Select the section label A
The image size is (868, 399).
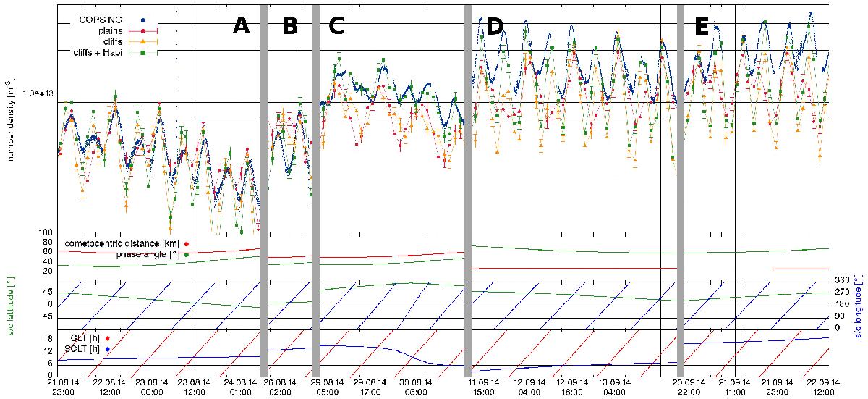coord(241,27)
